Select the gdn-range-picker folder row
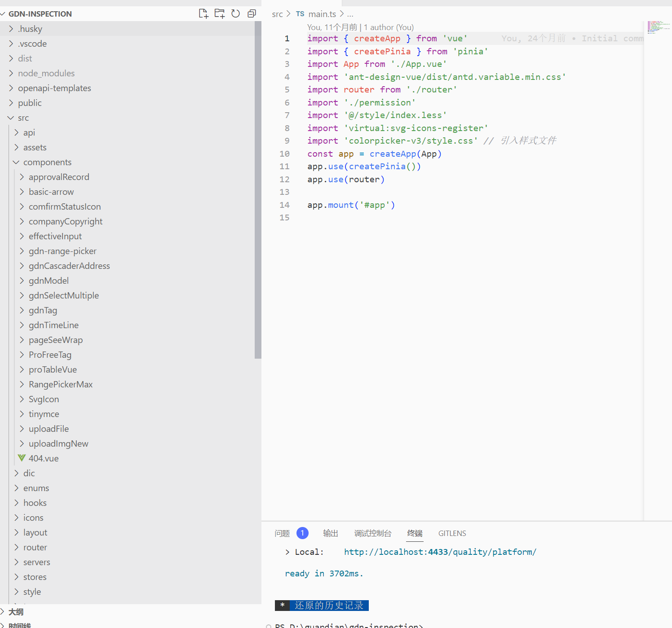Image resolution: width=672 pixels, height=628 pixels. pos(127,251)
